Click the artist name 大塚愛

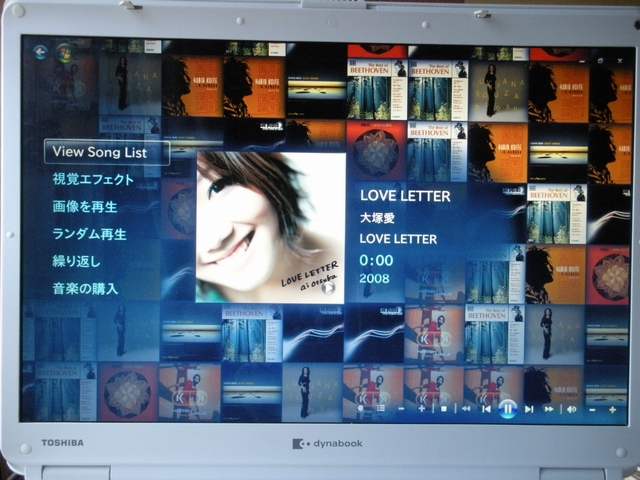[x=377, y=218]
